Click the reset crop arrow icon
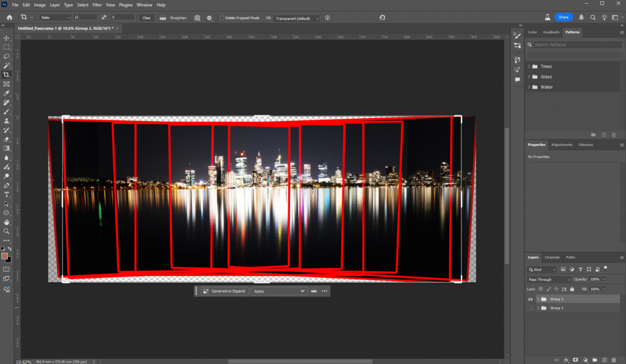The height and width of the screenshot is (364, 626). (x=382, y=18)
